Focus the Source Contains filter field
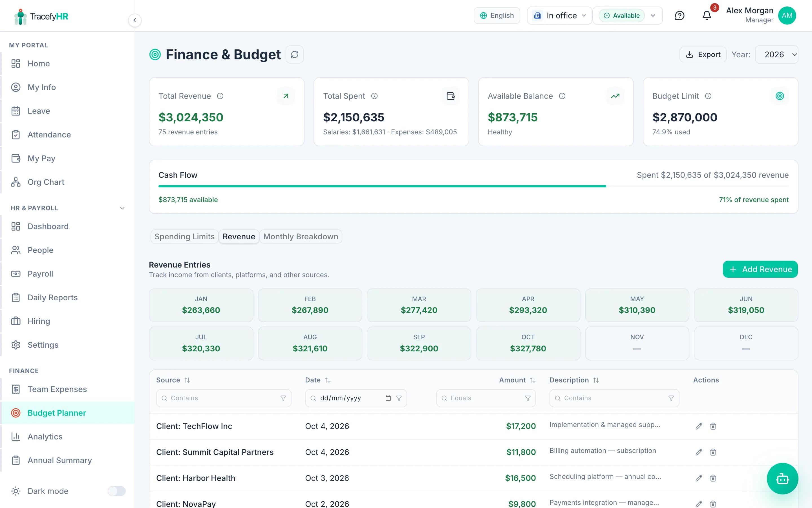 coord(224,398)
